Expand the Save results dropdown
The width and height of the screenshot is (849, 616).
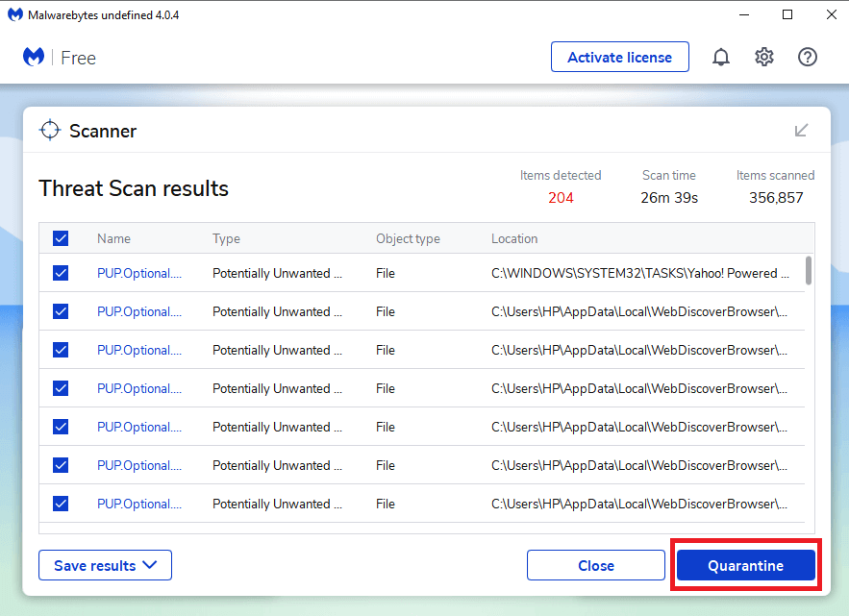click(x=105, y=565)
